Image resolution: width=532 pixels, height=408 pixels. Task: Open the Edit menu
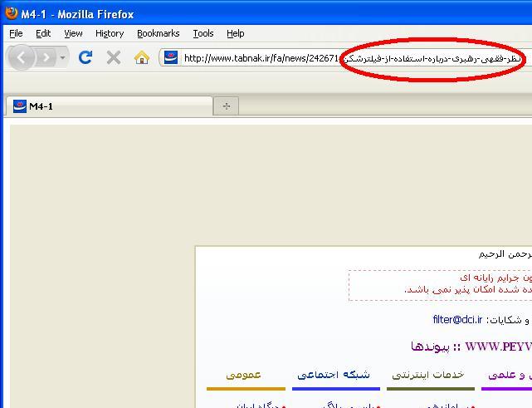(x=43, y=33)
